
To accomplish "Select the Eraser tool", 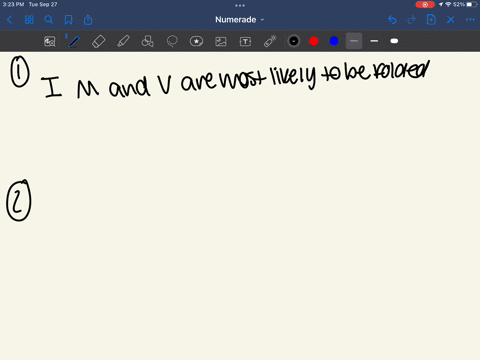I will [x=98, y=41].
